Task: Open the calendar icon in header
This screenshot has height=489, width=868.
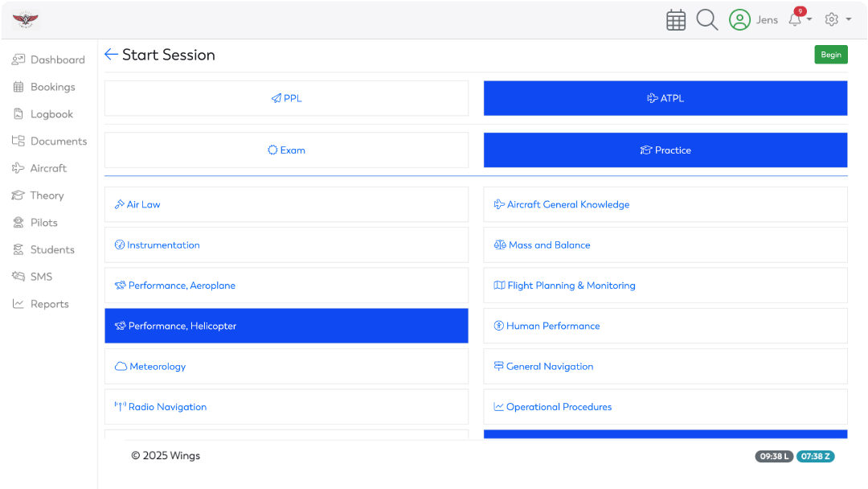Action: [x=676, y=20]
